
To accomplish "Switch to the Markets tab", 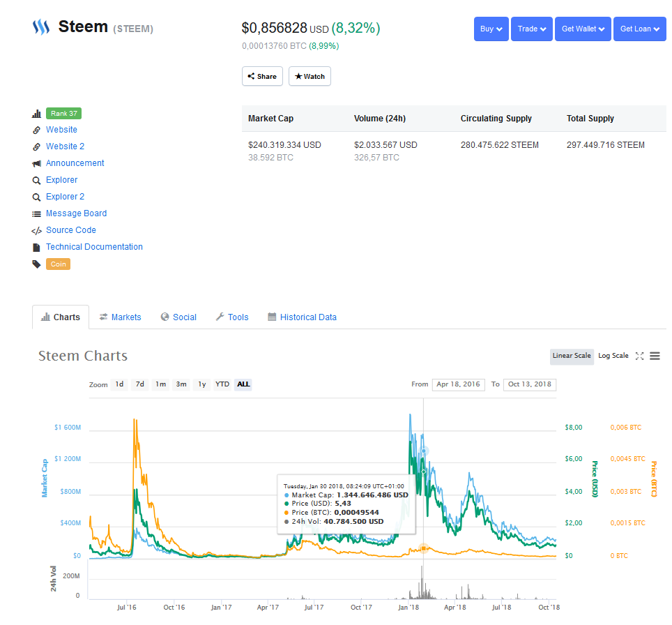I will tap(121, 317).
